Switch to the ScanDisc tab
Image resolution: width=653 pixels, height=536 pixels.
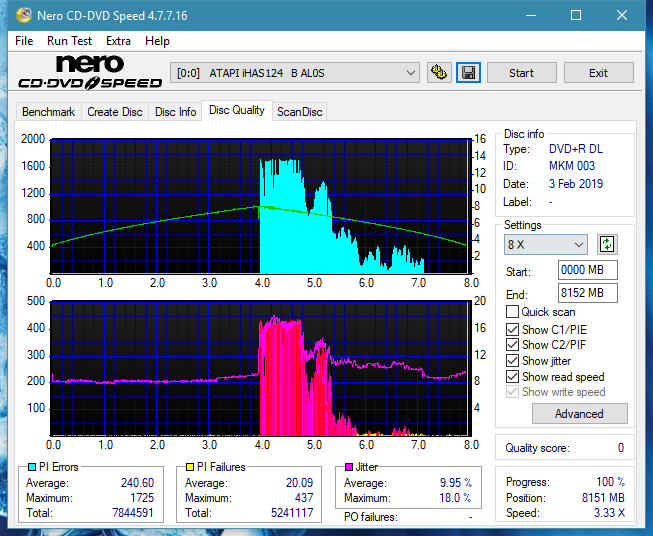pos(299,112)
